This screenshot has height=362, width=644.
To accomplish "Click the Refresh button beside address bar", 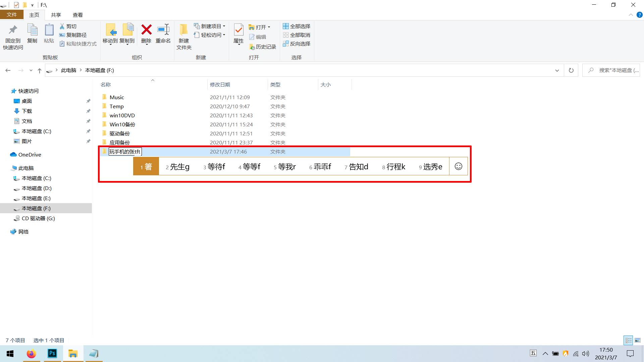I will (x=571, y=70).
